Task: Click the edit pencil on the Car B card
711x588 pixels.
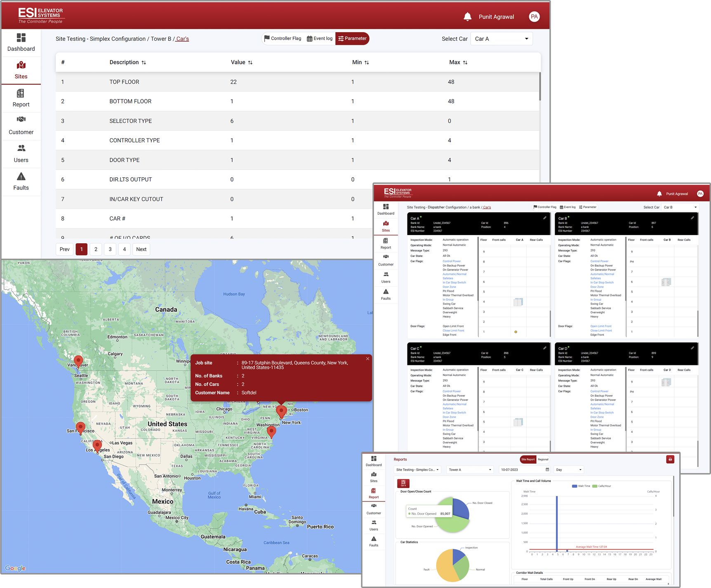Action: point(692,218)
